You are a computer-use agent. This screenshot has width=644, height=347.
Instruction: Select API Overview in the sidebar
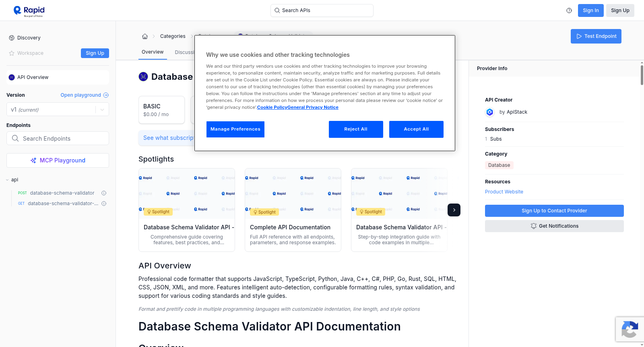tap(58, 77)
